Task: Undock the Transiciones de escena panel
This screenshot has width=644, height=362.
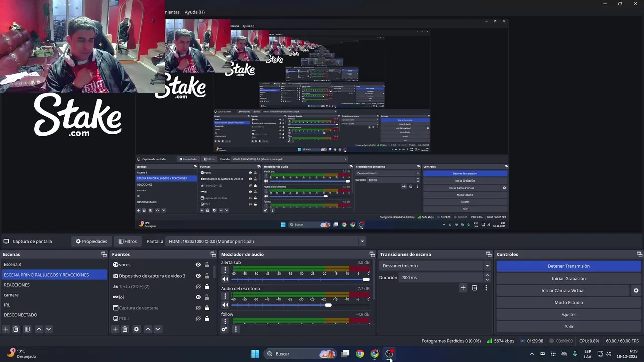Action: [x=488, y=254]
